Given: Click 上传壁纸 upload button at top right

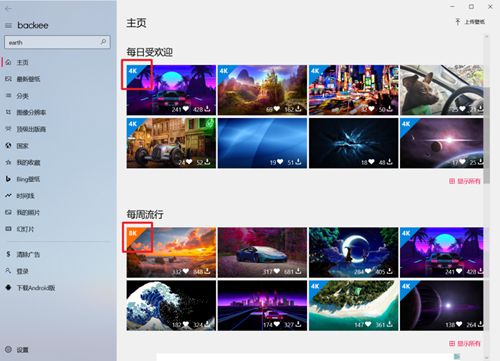Looking at the screenshot, I should click(x=470, y=22).
